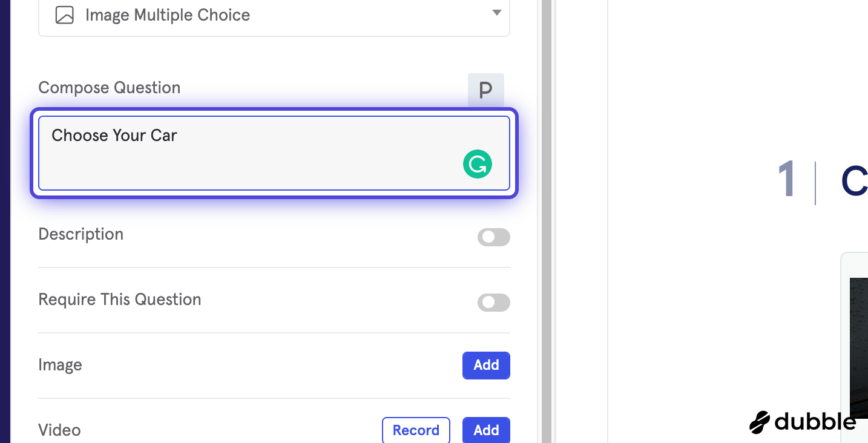Click the Video row label
Viewport: 868px width, 443px height.
(x=59, y=430)
